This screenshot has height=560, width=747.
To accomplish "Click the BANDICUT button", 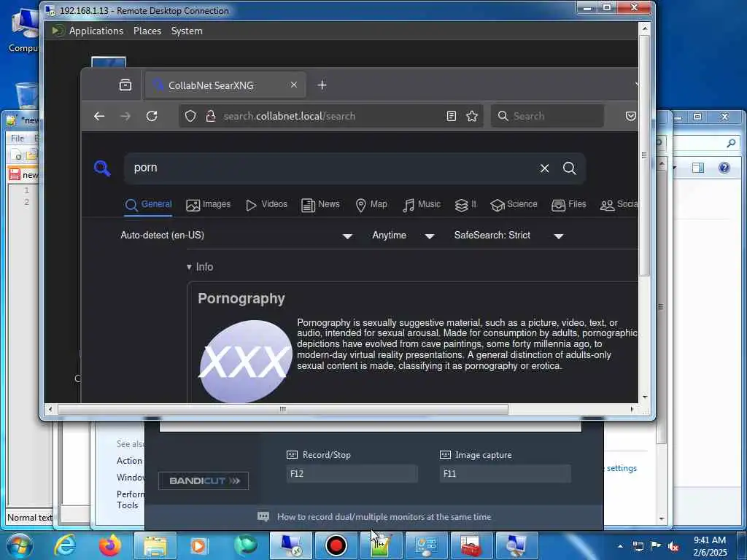I will (x=204, y=481).
